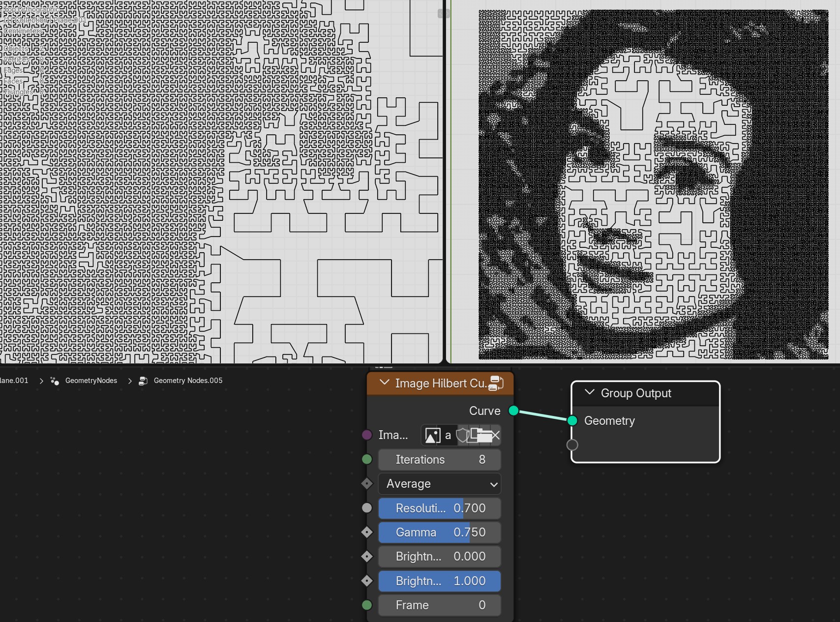This screenshot has width=840, height=622.
Task: Toggle the fake user shield icon
Action: 463,435
